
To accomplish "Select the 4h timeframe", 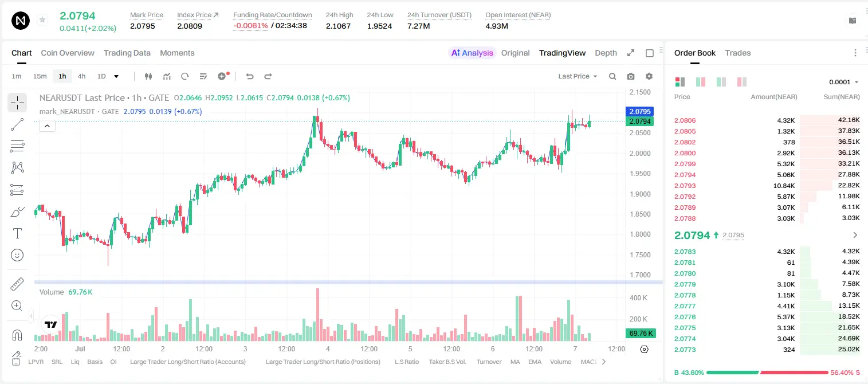I will [81, 76].
